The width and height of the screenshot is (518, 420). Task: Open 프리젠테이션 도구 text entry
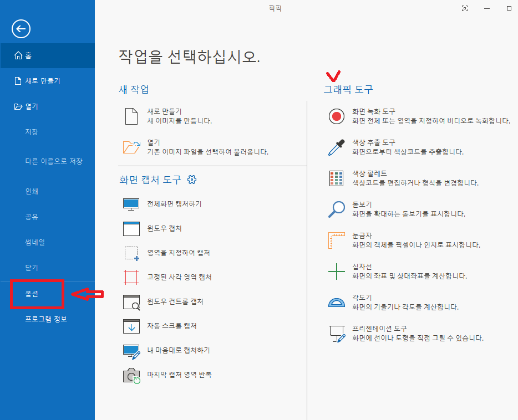(379, 329)
